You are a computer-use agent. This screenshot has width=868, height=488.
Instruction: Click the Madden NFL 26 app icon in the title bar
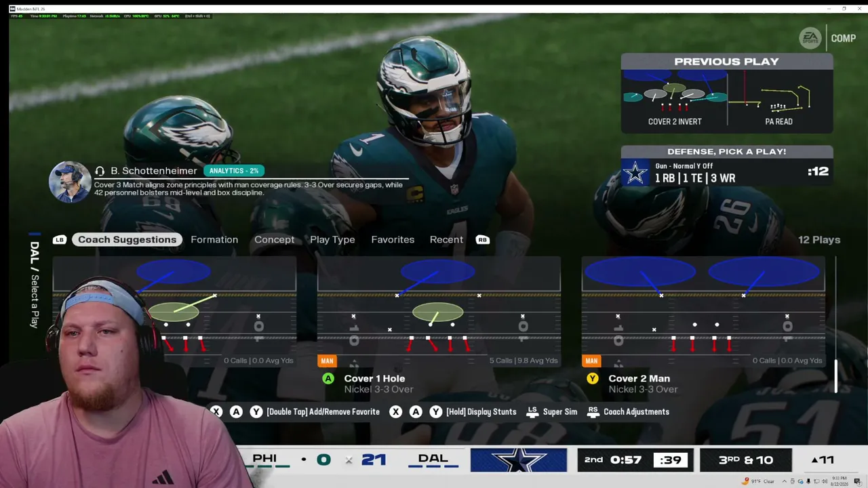tap(12, 9)
